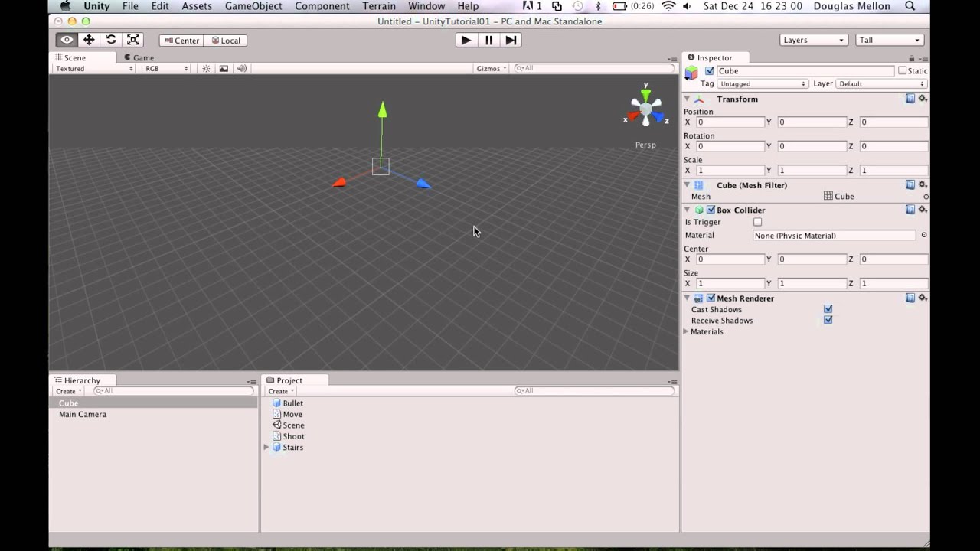This screenshot has height=551, width=980.
Task: Select the Hand tool in the toolbar
Action: (66, 39)
